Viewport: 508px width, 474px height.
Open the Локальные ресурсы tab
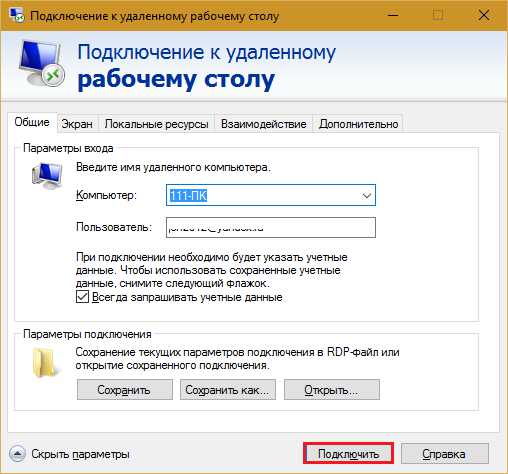coord(156,124)
